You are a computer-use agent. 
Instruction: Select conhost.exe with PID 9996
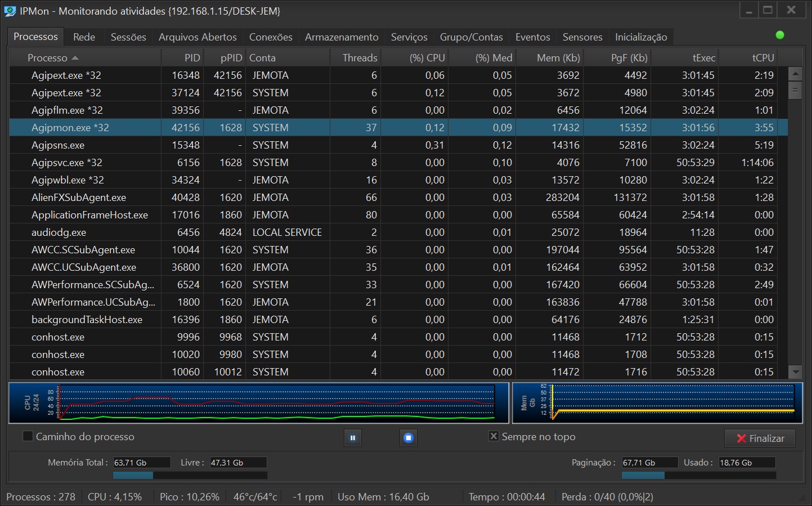pyautogui.click(x=398, y=337)
